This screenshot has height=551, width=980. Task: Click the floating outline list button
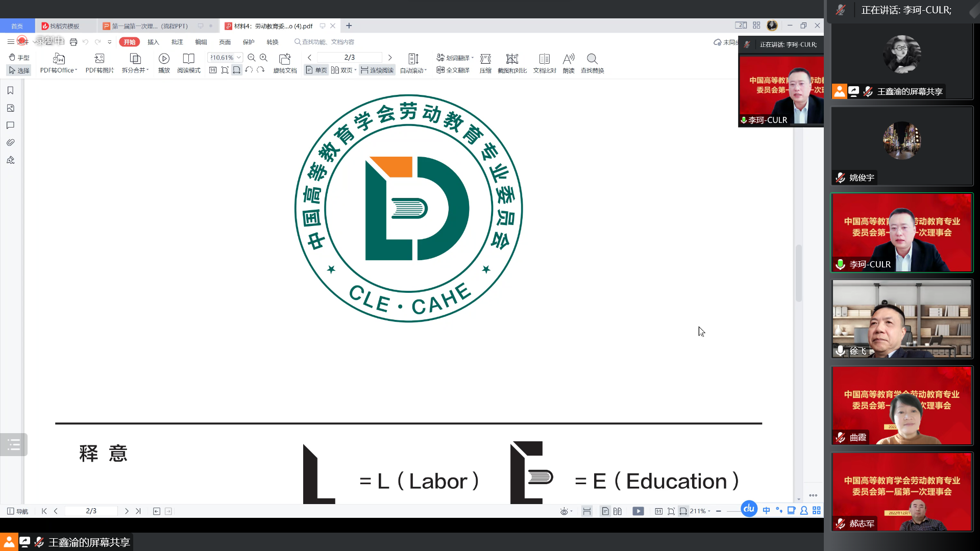(14, 445)
